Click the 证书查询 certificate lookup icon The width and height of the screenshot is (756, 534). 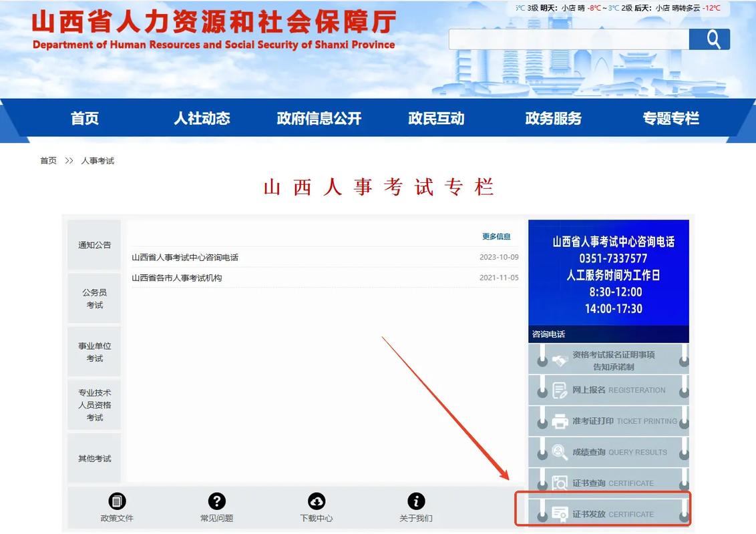(560, 482)
